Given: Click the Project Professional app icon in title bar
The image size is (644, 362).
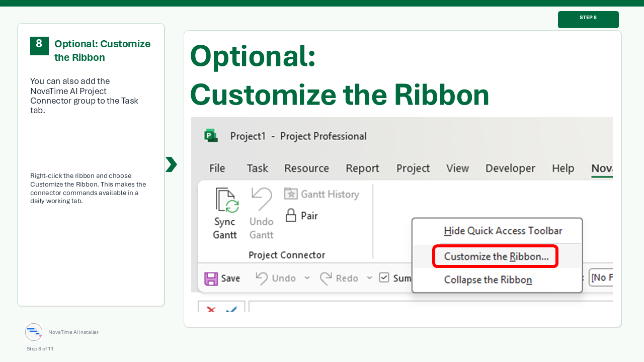Looking at the screenshot, I should 211,136.
